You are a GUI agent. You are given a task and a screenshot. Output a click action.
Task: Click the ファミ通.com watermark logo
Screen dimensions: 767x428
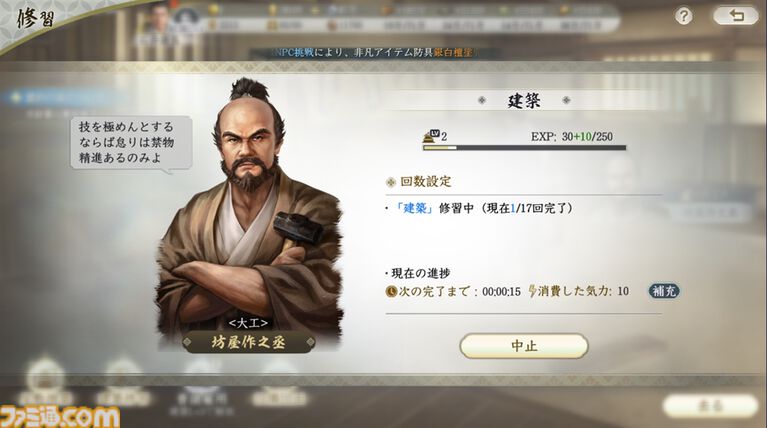tap(60, 418)
